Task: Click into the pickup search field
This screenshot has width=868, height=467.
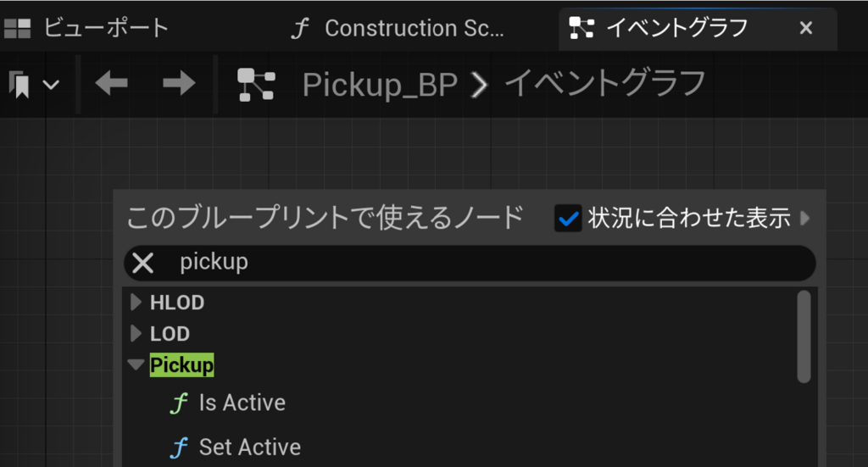Action: tap(470, 263)
